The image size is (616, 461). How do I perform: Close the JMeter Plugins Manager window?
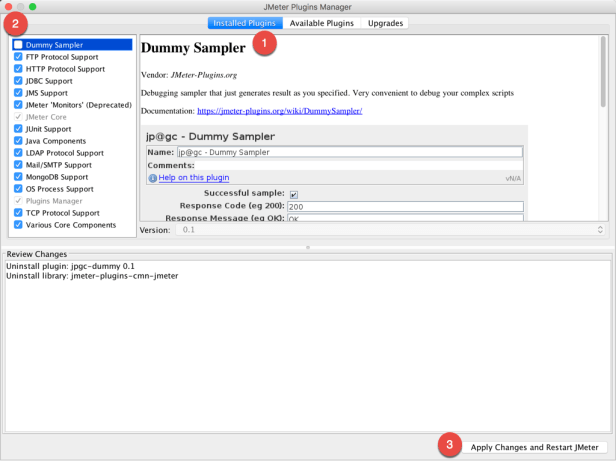click(x=8, y=7)
